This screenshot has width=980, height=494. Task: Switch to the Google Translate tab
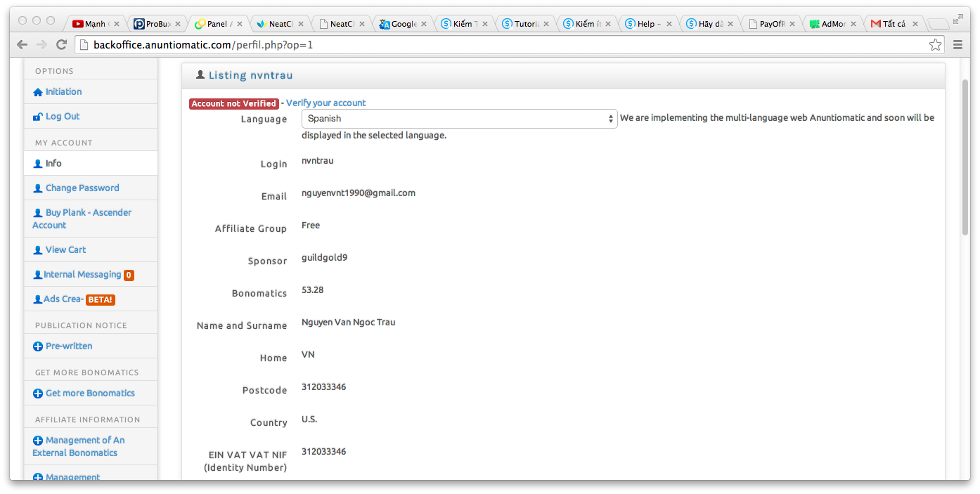tap(402, 24)
